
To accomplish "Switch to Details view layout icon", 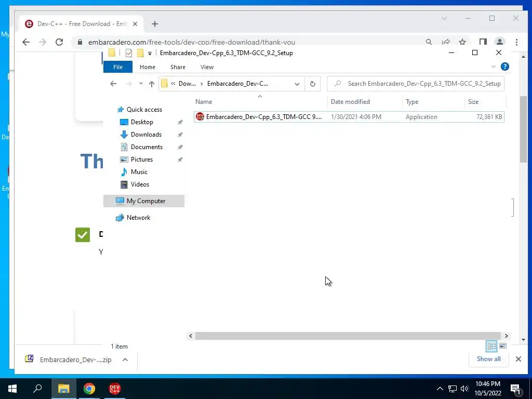I will tap(491, 346).
